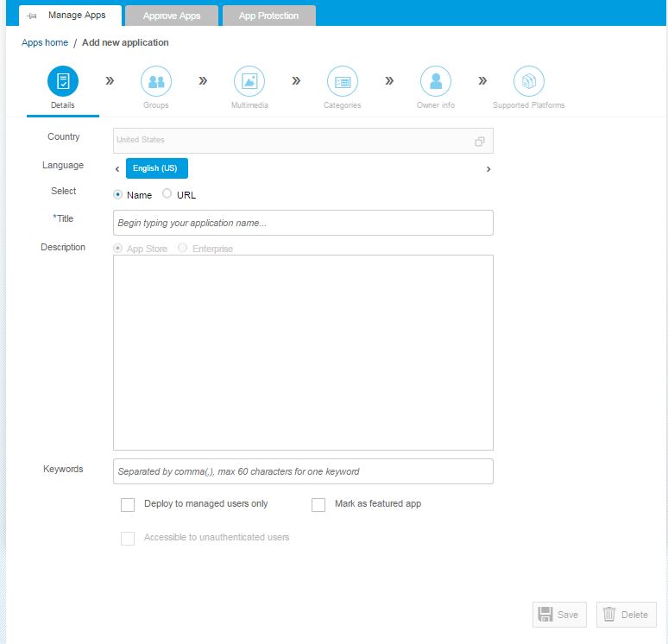Open the Owner info step icon

click(436, 82)
